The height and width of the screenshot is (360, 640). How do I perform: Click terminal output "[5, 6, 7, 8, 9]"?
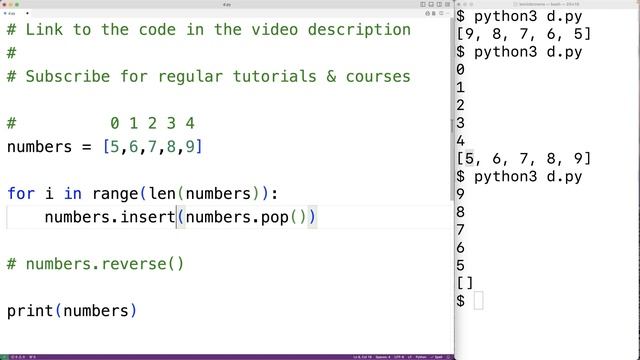point(523,158)
